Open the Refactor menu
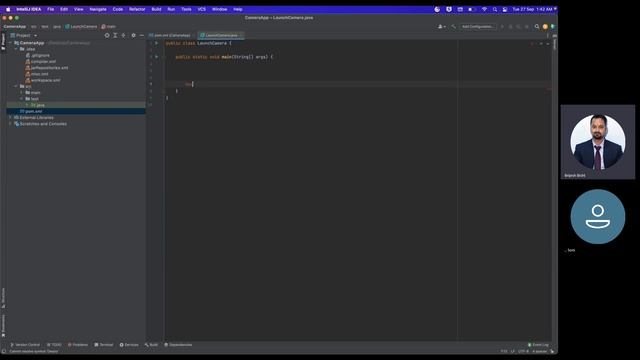This screenshot has width=640, height=360. pyautogui.click(x=137, y=9)
